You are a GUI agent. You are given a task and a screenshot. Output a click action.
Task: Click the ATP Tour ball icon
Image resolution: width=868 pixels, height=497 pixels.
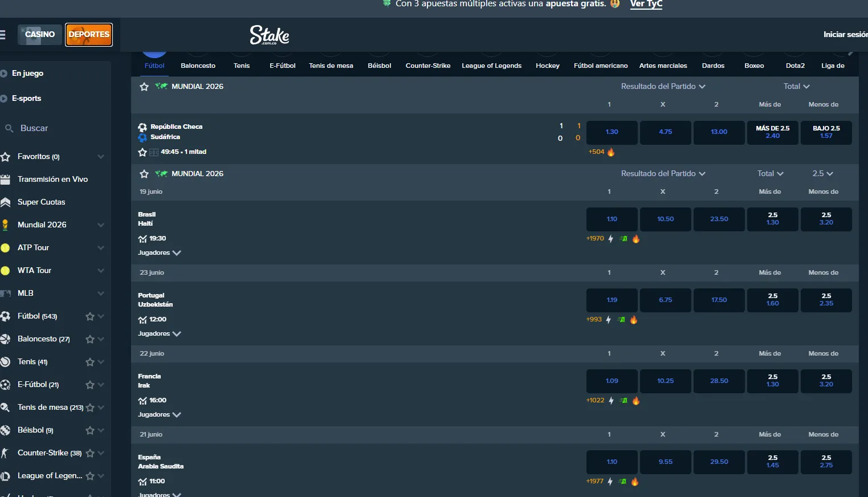5,248
